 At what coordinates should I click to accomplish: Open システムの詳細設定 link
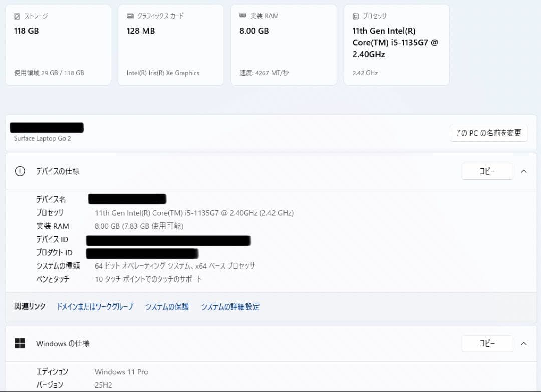coord(230,307)
